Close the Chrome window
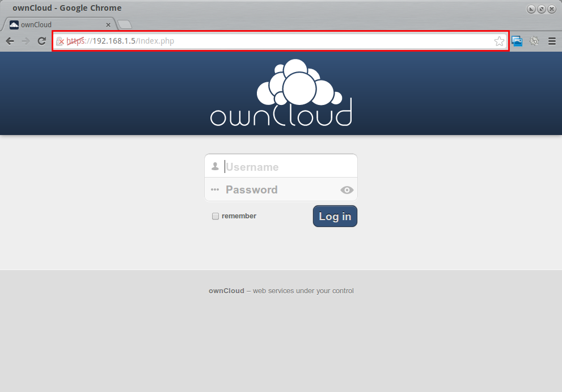The width and height of the screenshot is (562, 392). click(552, 9)
